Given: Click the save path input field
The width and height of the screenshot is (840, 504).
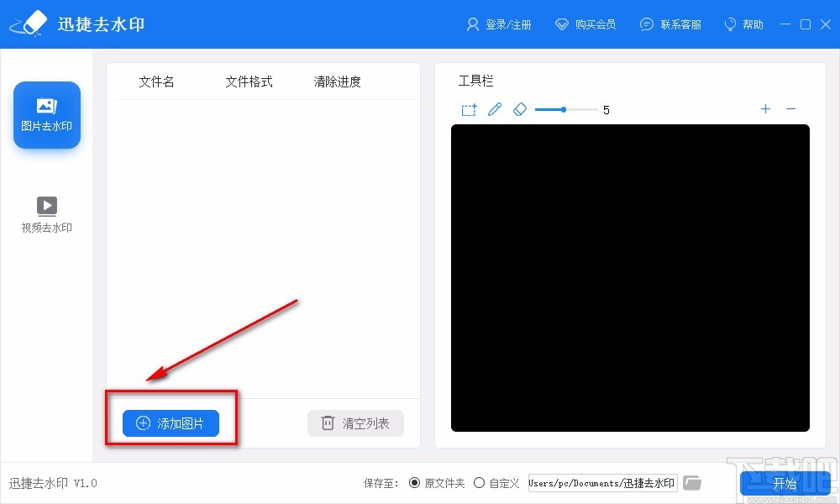Looking at the screenshot, I should pos(602,483).
